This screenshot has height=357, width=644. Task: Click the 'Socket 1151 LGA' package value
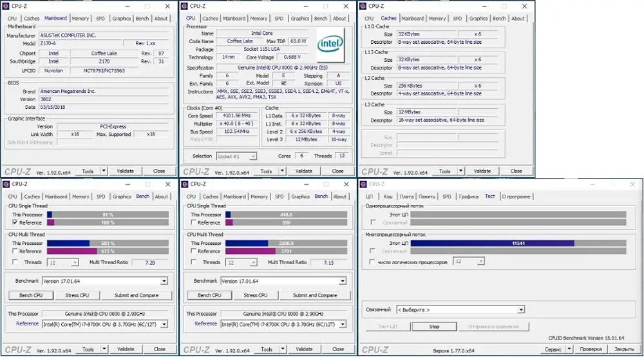click(261, 49)
